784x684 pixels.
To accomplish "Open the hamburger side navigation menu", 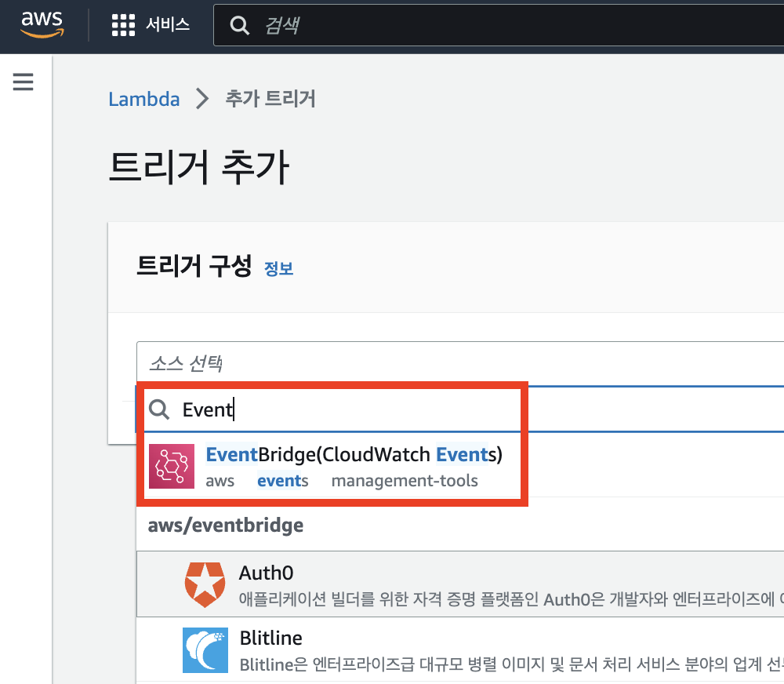I will (x=23, y=82).
